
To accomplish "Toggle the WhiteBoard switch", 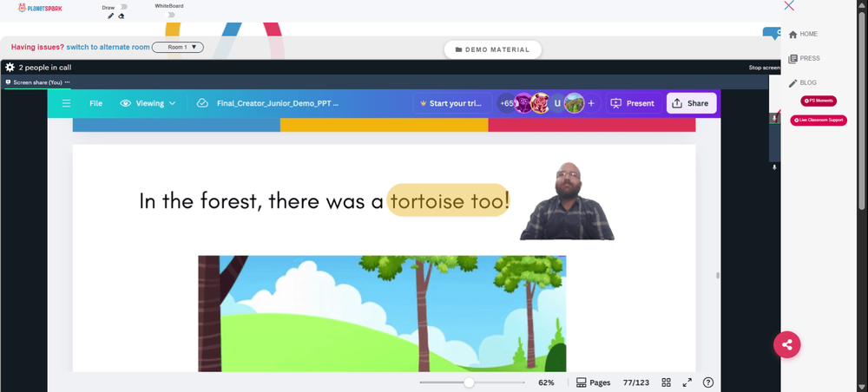I will pos(170,15).
